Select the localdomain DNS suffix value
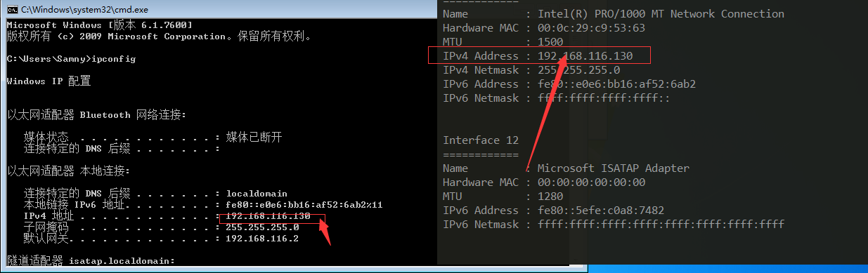The image size is (868, 273). point(257,194)
